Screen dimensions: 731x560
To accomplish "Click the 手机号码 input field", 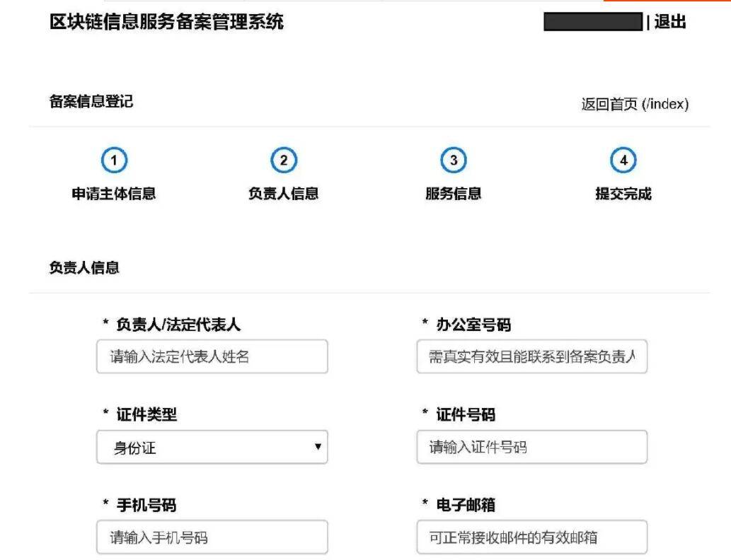I will pos(212,537).
